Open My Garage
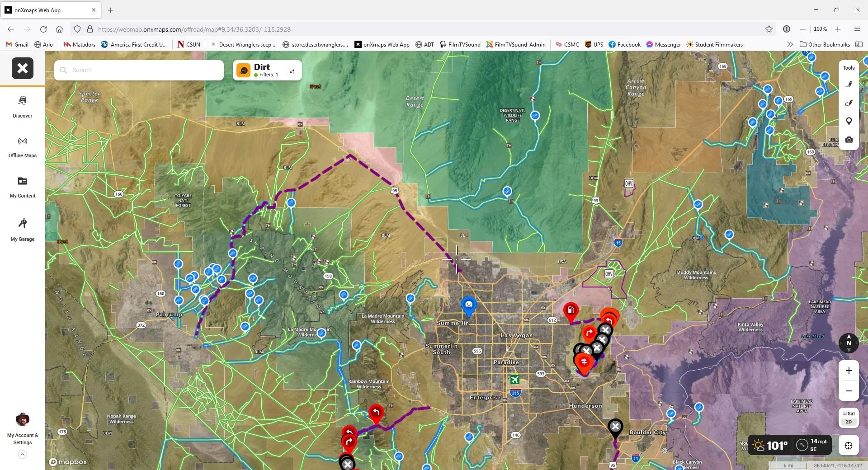The width and height of the screenshot is (868, 470). tap(23, 230)
